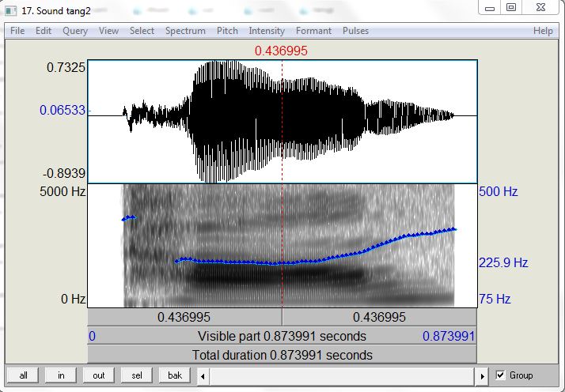Close the Sound tang2 window
565x392 pixels.
click(540, 8)
